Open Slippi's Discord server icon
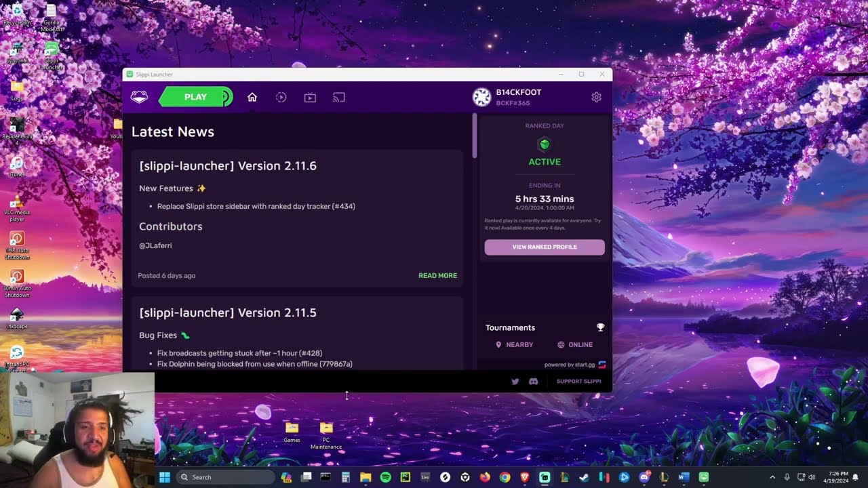This screenshot has height=488, width=868. coord(533,382)
